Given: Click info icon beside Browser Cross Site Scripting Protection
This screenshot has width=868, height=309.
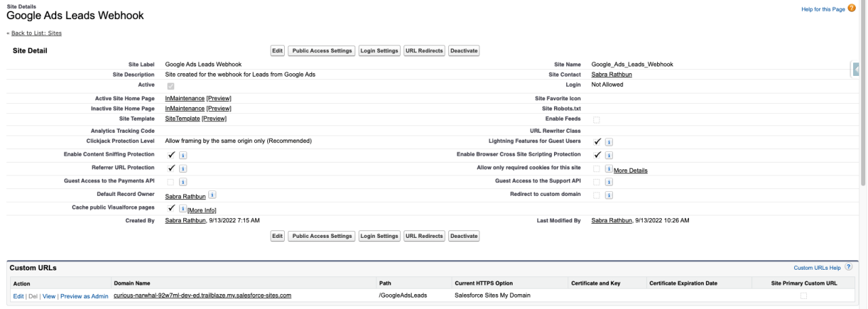Looking at the screenshot, I should [x=609, y=155].
